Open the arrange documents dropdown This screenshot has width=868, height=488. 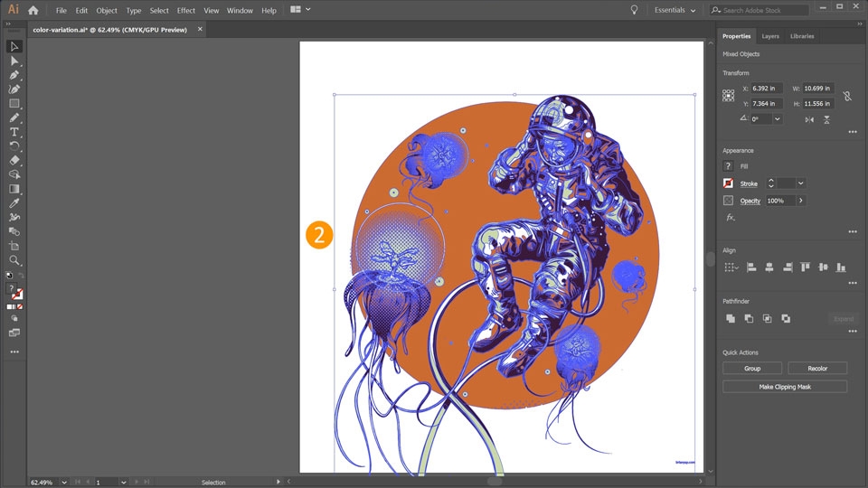coord(300,9)
